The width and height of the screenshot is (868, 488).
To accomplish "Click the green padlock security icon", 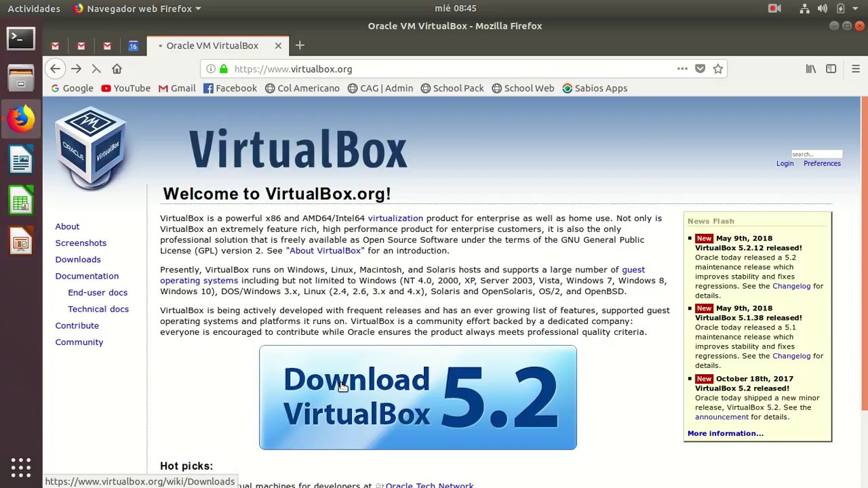I will tap(223, 69).
